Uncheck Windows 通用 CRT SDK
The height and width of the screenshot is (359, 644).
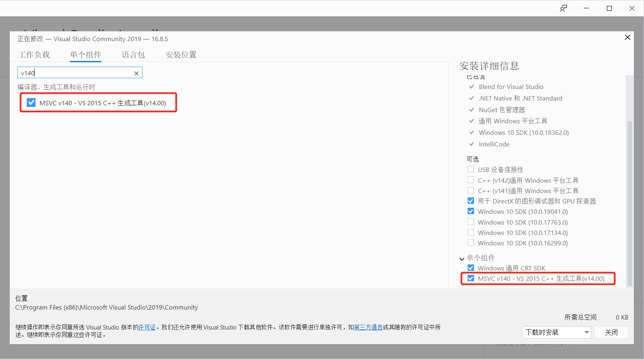point(471,268)
